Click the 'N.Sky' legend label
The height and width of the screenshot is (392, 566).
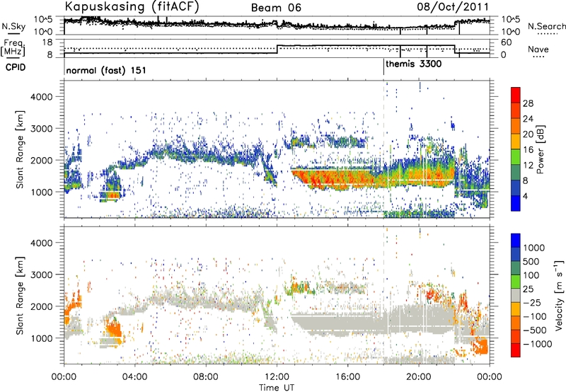point(13,26)
